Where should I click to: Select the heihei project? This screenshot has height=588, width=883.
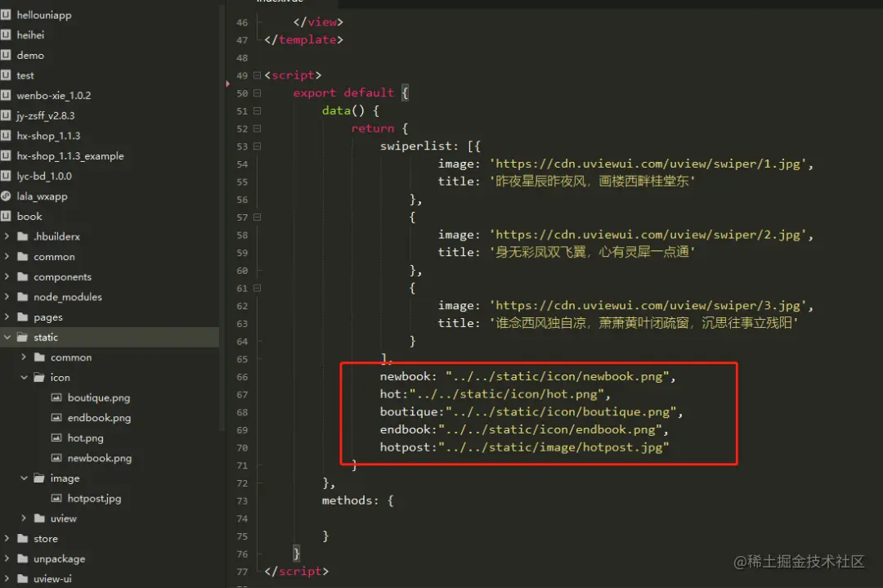click(30, 35)
